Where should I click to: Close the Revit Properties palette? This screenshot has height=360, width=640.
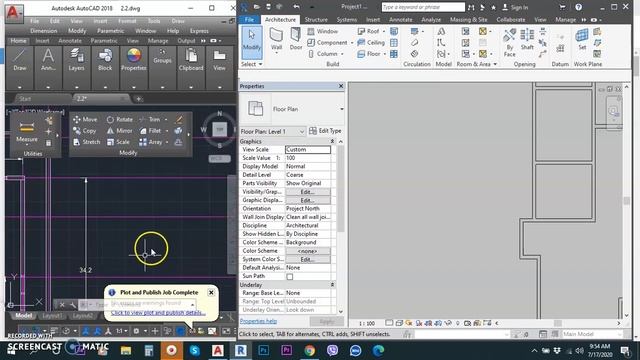(x=341, y=86)
